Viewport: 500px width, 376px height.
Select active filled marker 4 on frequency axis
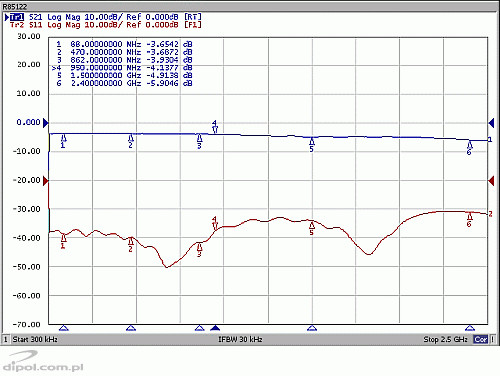coord(215,328)
